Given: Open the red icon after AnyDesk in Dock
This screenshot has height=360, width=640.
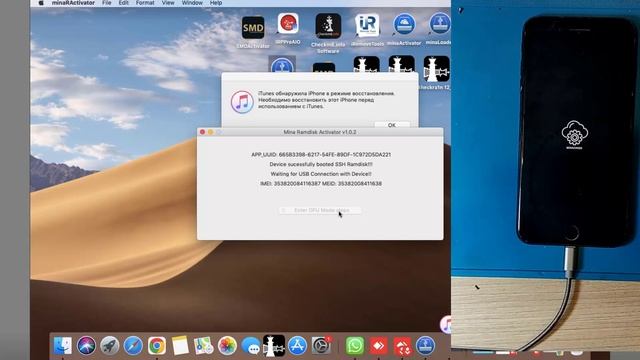Looking at the screenshot, I should (x=402, y=346).
